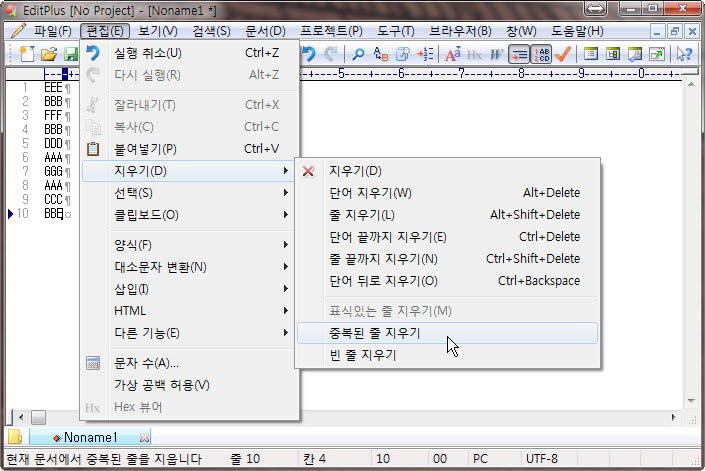Click the Font Aa toolbar icon
Image resolution: width=705 pixels, height=471 pixels.
coord(452,54)
